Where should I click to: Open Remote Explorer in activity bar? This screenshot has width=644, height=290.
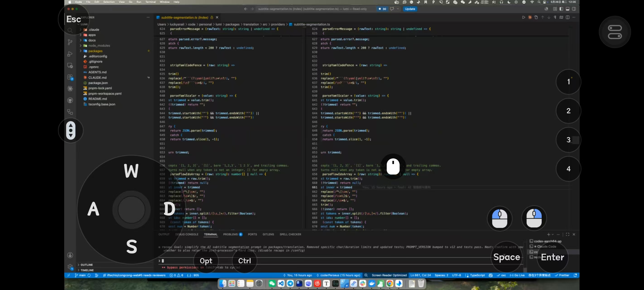tap(70, 65)
